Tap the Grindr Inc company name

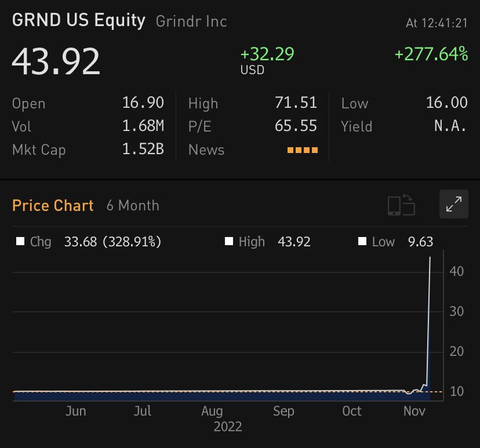[191, 21]
